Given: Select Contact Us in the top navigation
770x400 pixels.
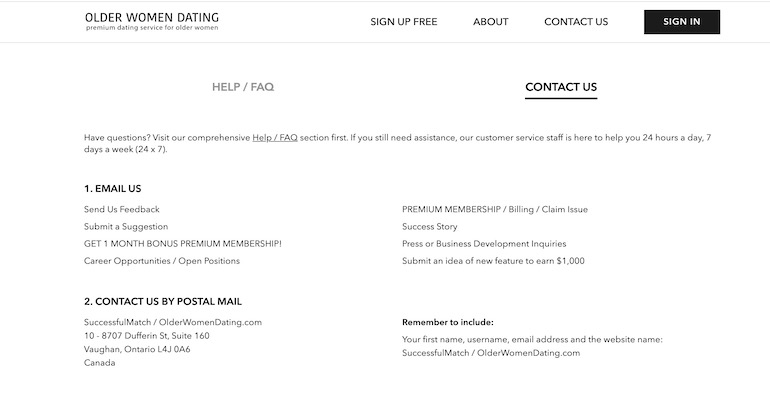Looking at the screenshot, I should coord(576,22).
